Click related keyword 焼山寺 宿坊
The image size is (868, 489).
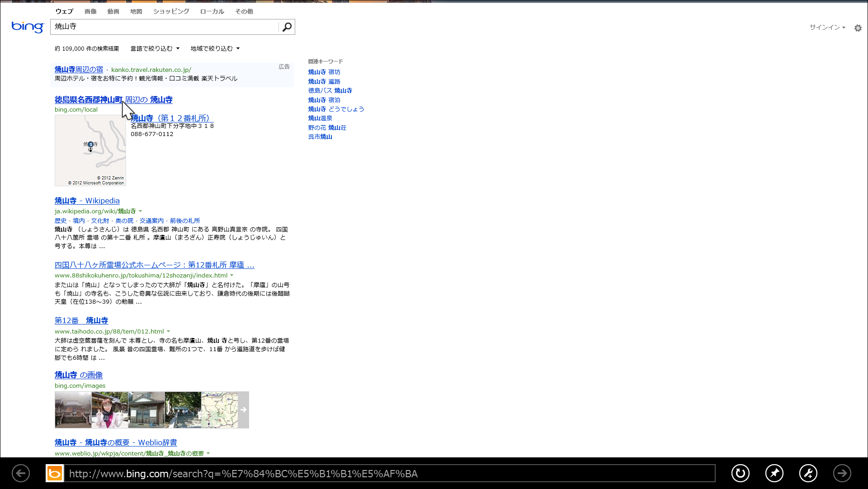(x=324, y=72)
